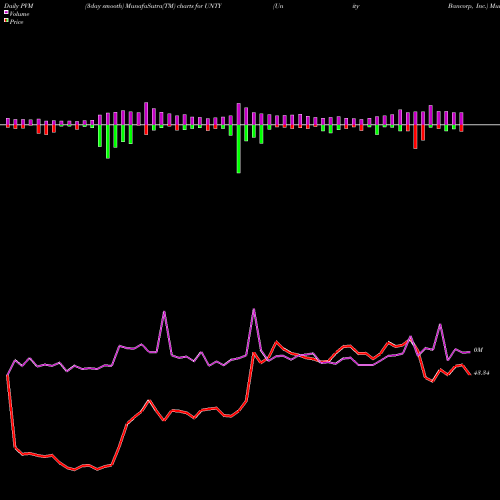Click the '(3day smooth) MunafaSutra(TM) charts for UNTY' heading
This screenshot has width=500, height=500.
pyautogui.click(x=153, y=6)
